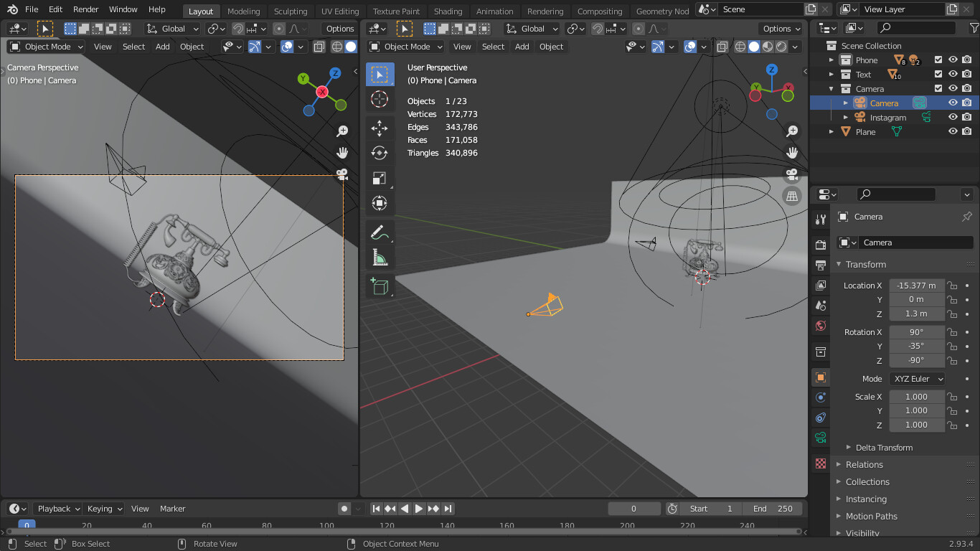Open the Object properties tab
Image resolution: width=980 pixels, height=551 pixels.
(821, 377)
